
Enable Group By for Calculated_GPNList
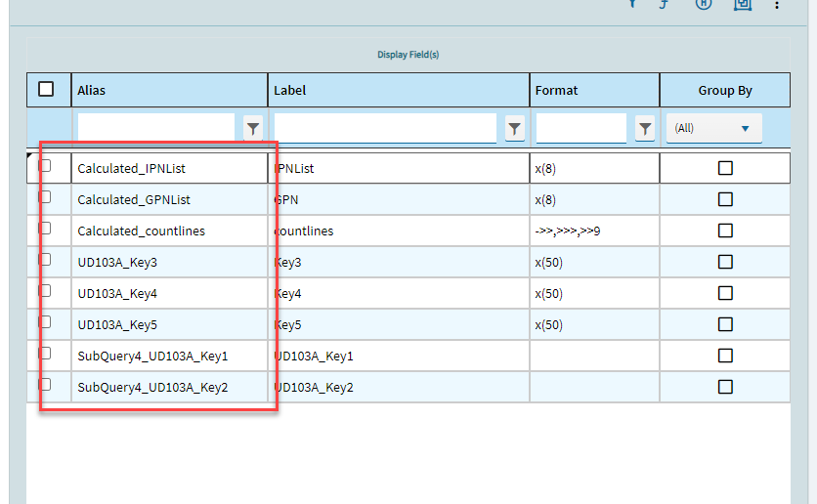[x=725, y=199]
